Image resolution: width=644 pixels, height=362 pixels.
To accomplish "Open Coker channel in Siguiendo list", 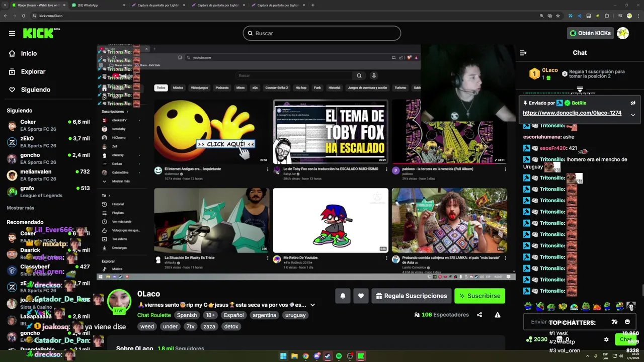I will [48, 126].
